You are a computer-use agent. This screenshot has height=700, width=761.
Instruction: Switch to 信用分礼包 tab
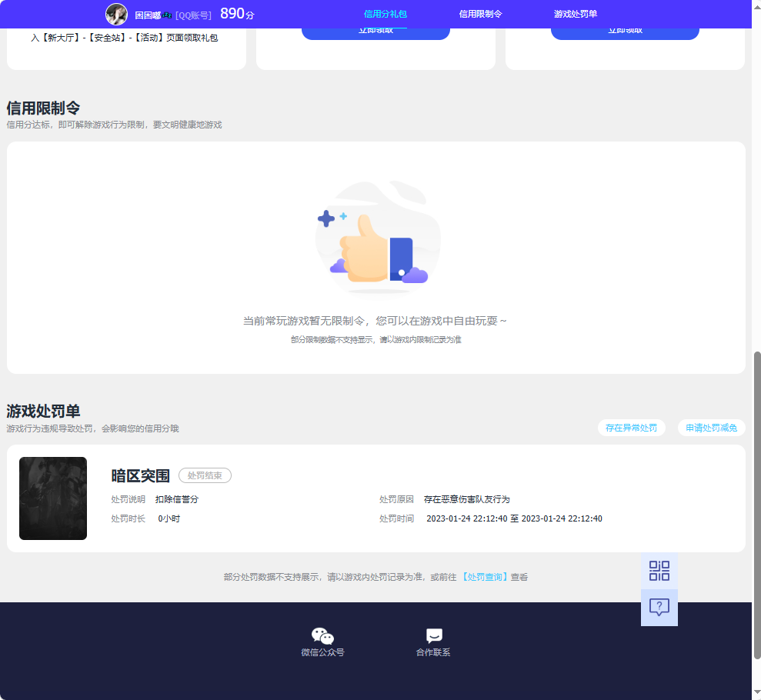pyautogui.click(x=386, y=14)
